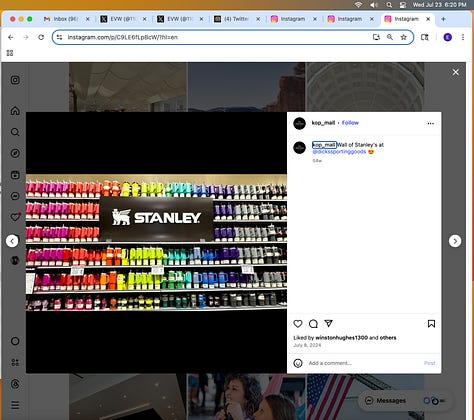Open hamburger More menu in sidebar
The height and width of the screenshot is (420, 474).
pyautogui.click(x=15, y=405)
